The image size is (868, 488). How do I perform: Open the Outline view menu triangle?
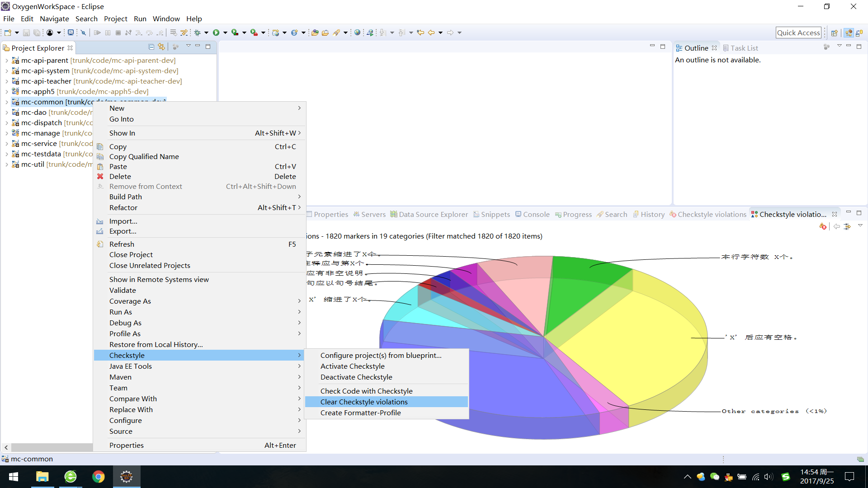(839, 46)
